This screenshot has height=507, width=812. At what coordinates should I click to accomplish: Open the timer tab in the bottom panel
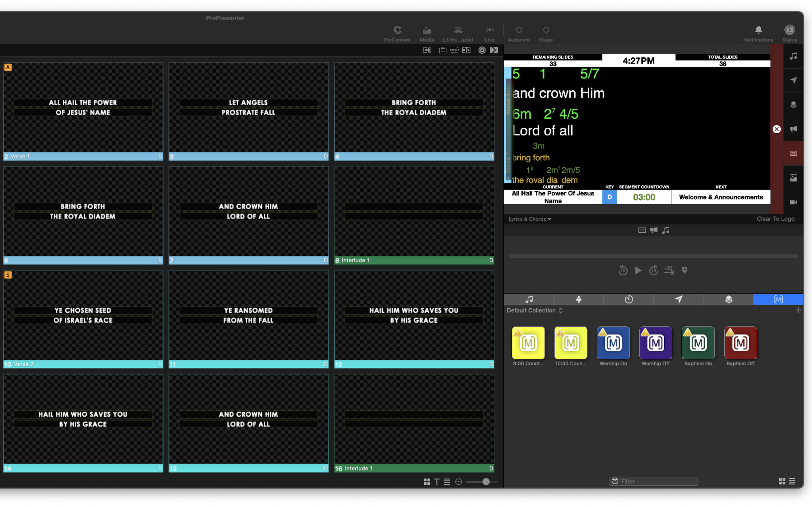coord(628,299)
